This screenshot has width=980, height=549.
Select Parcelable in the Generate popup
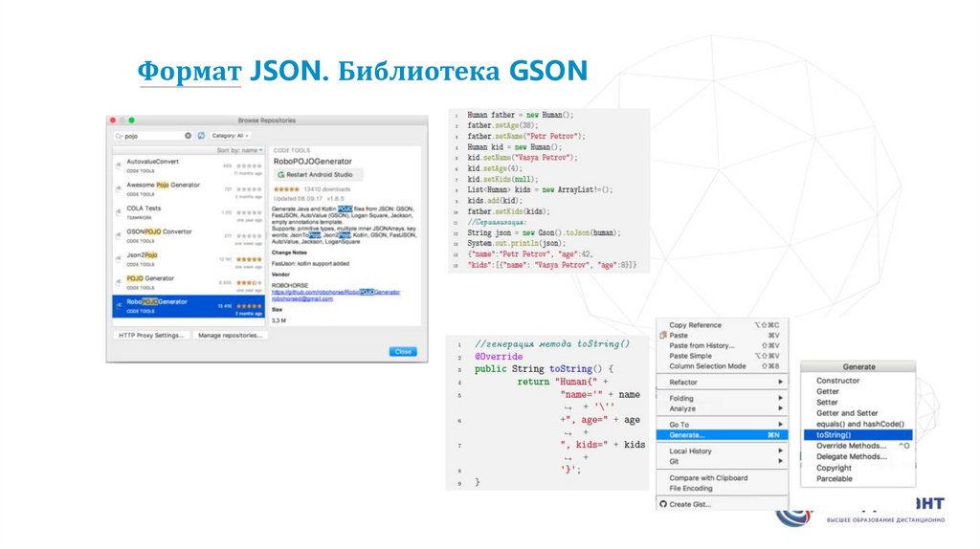[857, 479]
